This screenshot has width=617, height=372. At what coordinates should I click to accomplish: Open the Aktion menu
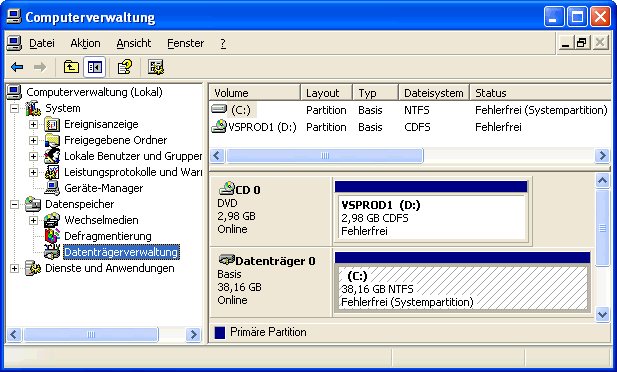coord(85,43)
